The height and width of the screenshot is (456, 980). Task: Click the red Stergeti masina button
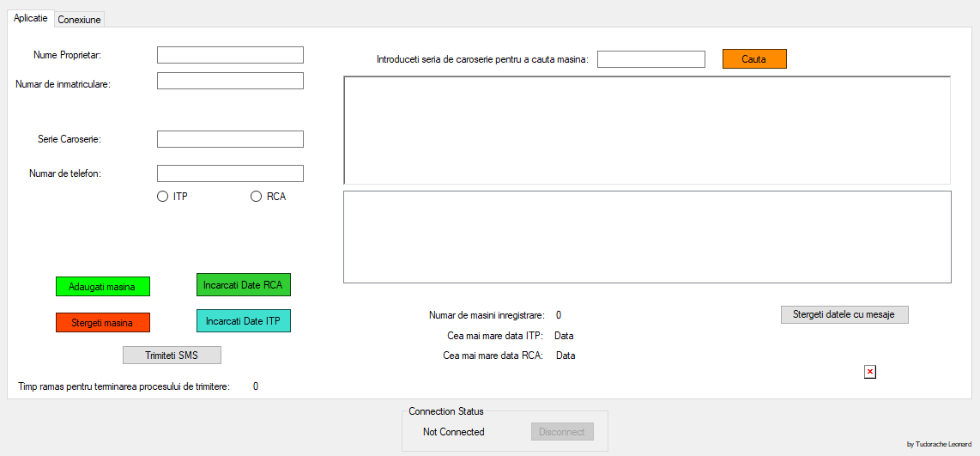click(x=102, y=323)
